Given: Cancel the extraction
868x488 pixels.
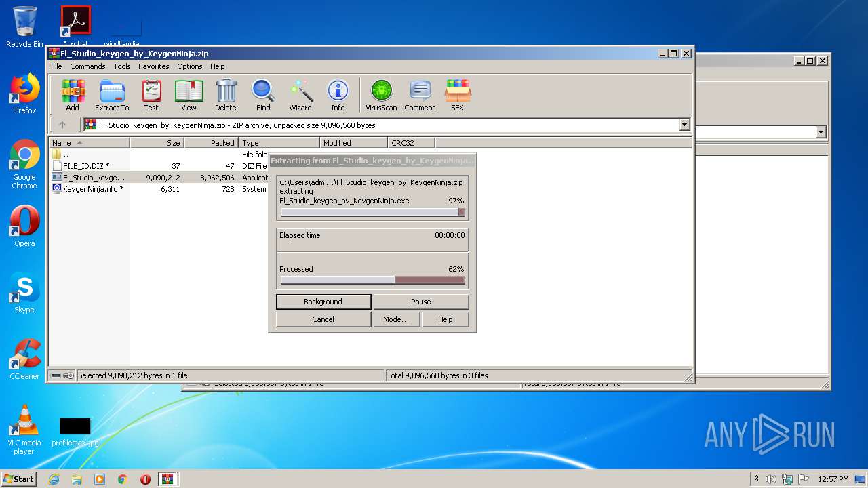Looking at the screenshot, I should click(x=323, y=319).
